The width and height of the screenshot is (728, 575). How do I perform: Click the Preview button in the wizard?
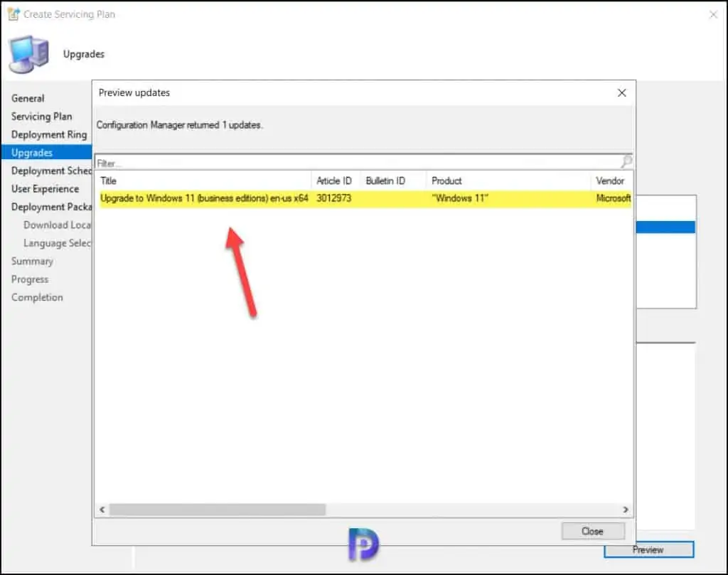648,550
